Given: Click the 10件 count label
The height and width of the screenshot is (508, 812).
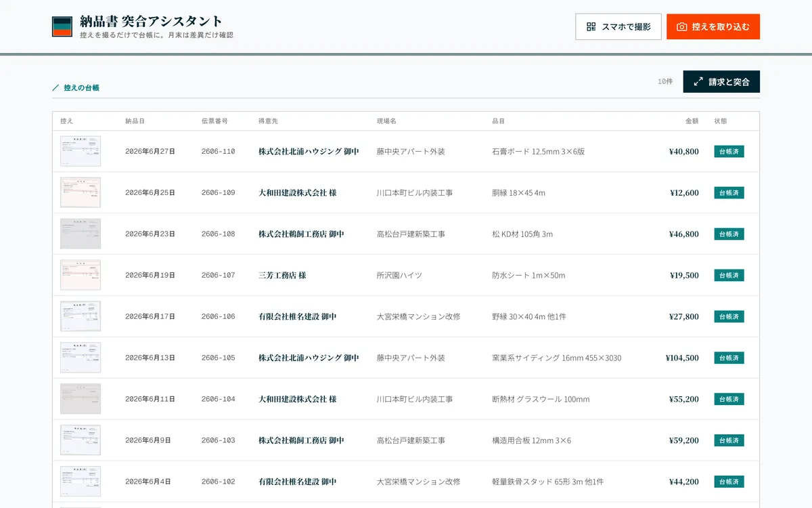Looking at the screenshot, I should point(665,81).
